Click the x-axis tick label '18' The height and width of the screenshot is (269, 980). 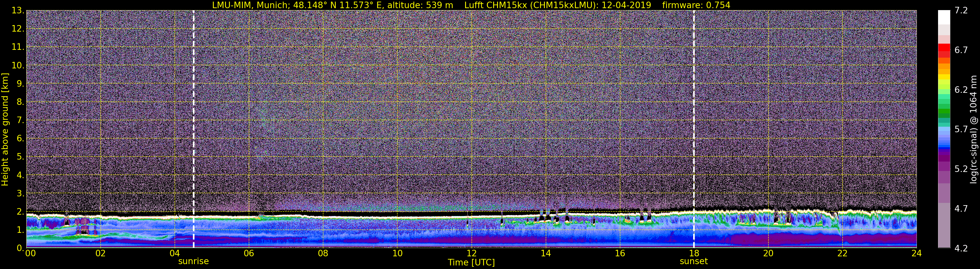point(694,253)
